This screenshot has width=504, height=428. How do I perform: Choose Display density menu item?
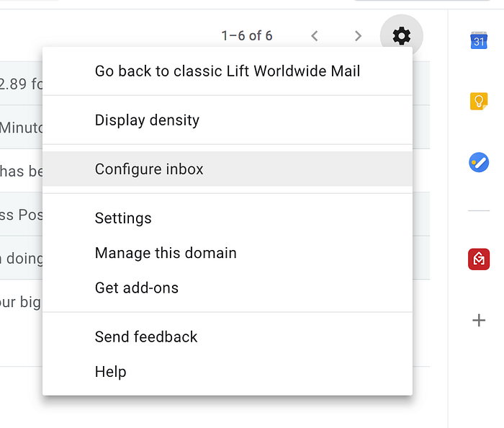click(x=228, y=120)
